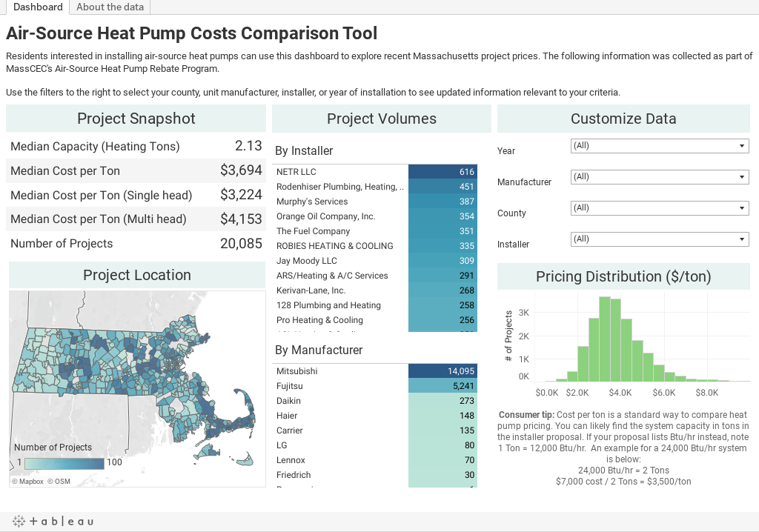This screenshot has width=759, height=532.
Task: Click the By Installer heading
Action: 304,150
